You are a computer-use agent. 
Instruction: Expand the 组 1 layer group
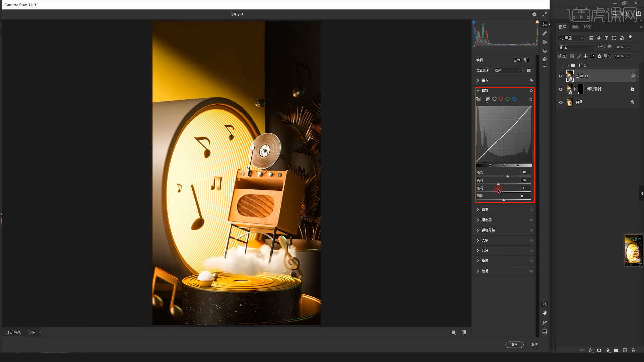568,65
